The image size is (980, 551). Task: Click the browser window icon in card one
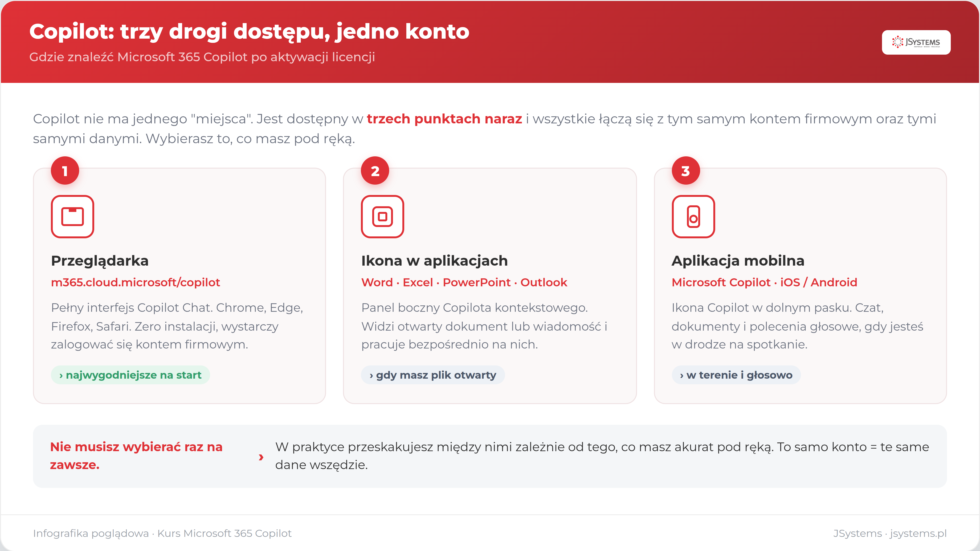[72, 217]
